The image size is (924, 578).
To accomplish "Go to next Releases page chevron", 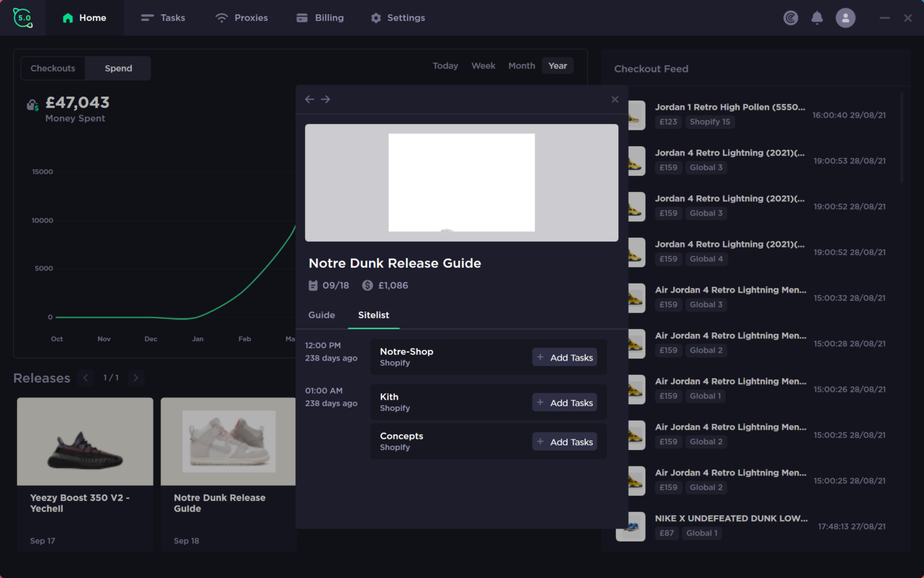I will point(136,377).
